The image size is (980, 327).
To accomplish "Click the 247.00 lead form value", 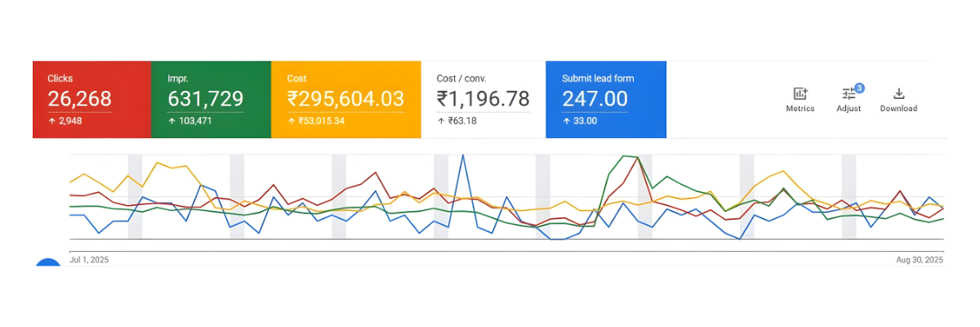I will click(x=595, y=99).
